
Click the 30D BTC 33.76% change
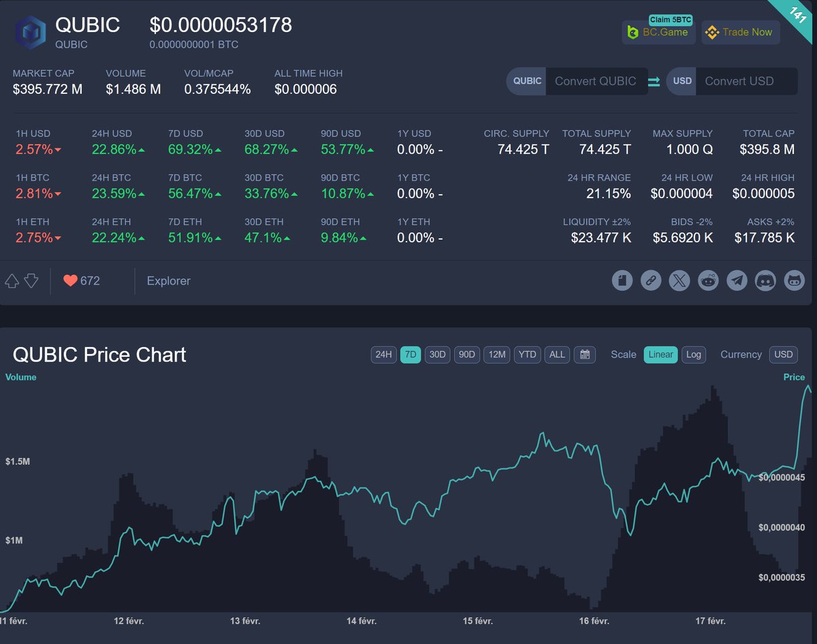pos(271,194)
